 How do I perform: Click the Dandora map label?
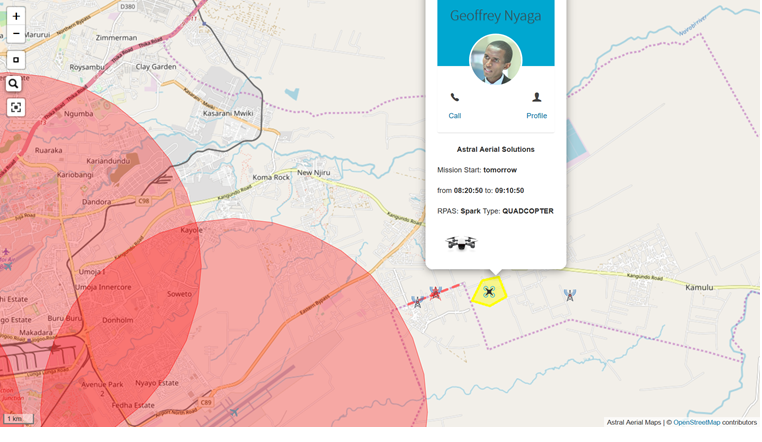96,202
